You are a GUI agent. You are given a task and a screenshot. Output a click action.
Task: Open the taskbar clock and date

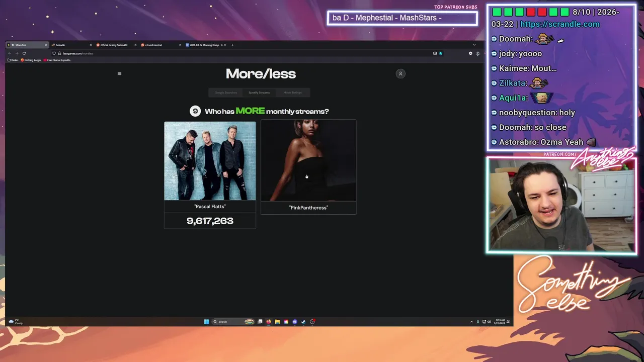coord(500,322)
